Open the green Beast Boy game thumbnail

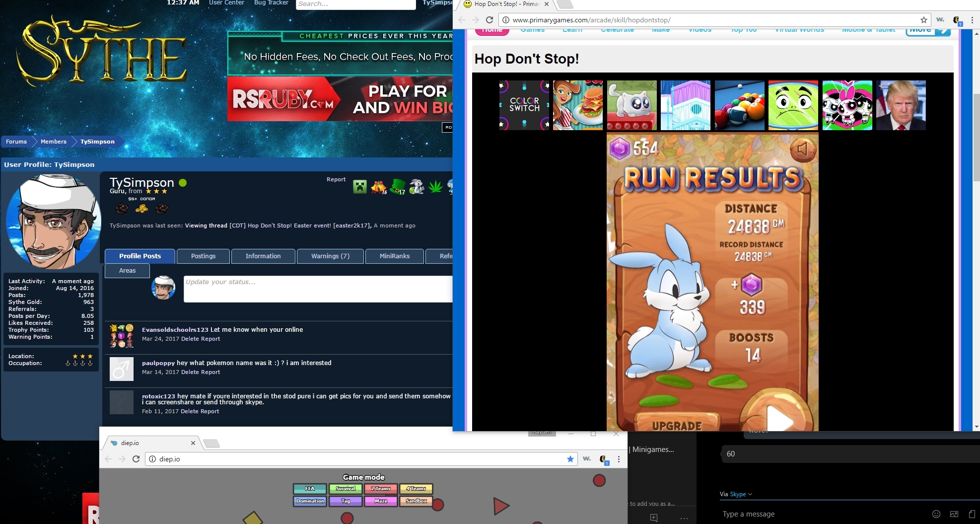coord(793,105)
